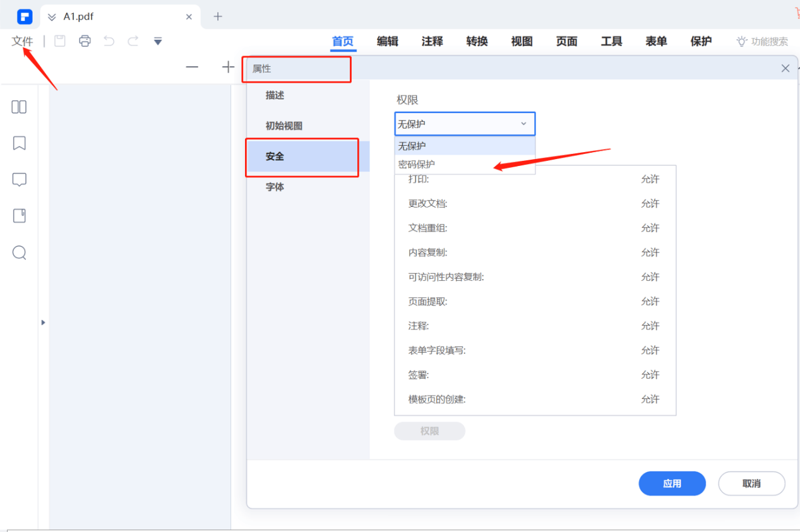Switch to the 编辑 tab
Screen dimensions: 800x532
(388, 42)
